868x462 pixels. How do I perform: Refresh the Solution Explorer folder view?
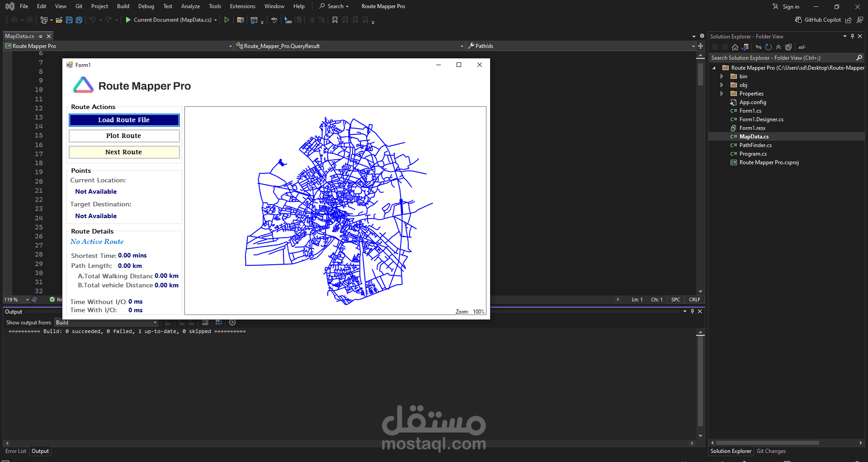769,47
